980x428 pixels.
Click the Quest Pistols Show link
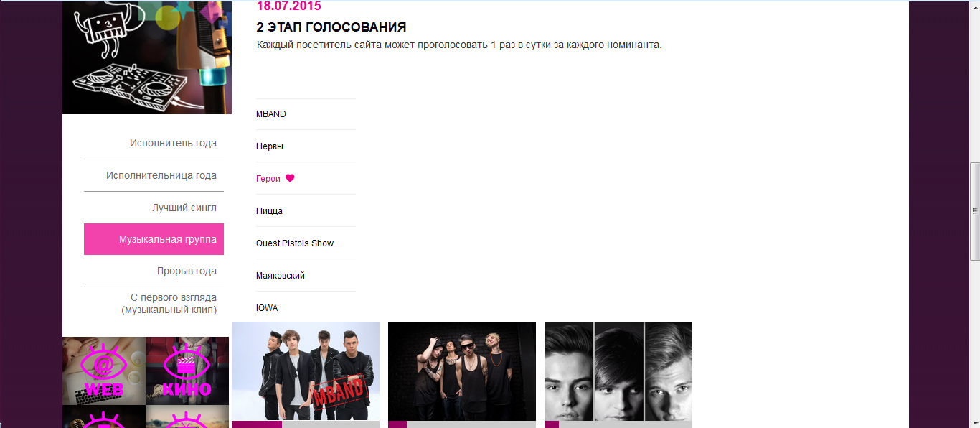pos(295,243)
